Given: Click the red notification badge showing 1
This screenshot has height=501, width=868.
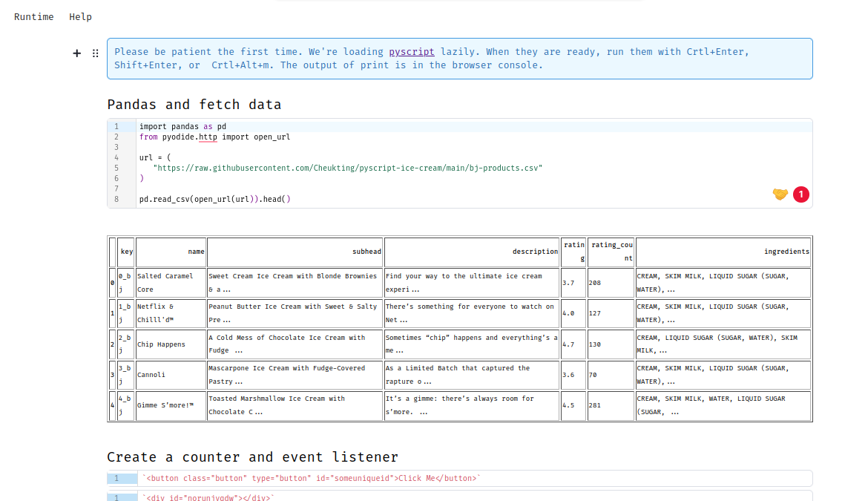Looking at the screenshot, I should click(x=800, y=194).
